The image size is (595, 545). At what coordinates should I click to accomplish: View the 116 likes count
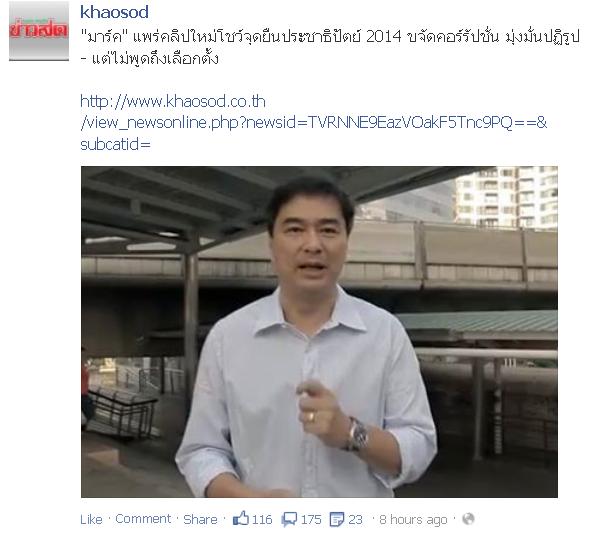pyautogui.click(x=262, y=519)
